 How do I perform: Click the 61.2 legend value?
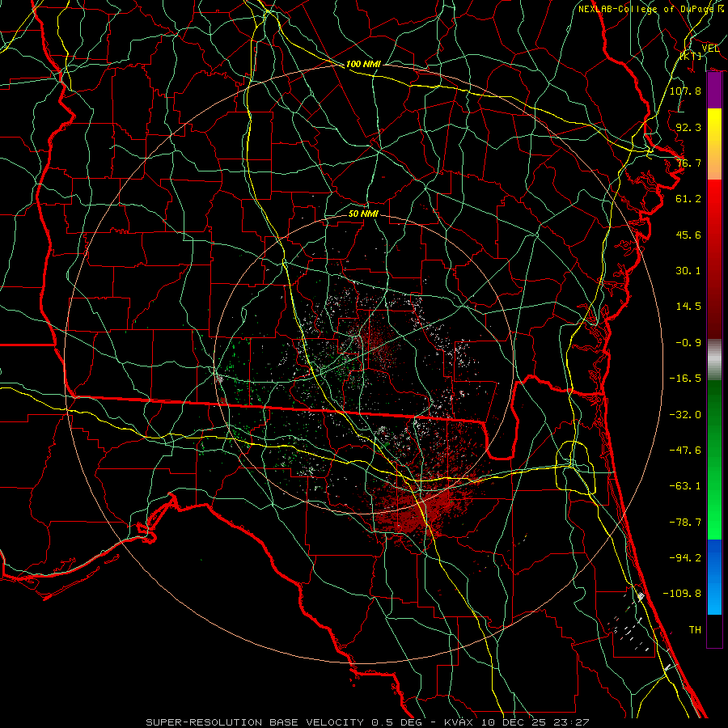click(x=688, y=199)
